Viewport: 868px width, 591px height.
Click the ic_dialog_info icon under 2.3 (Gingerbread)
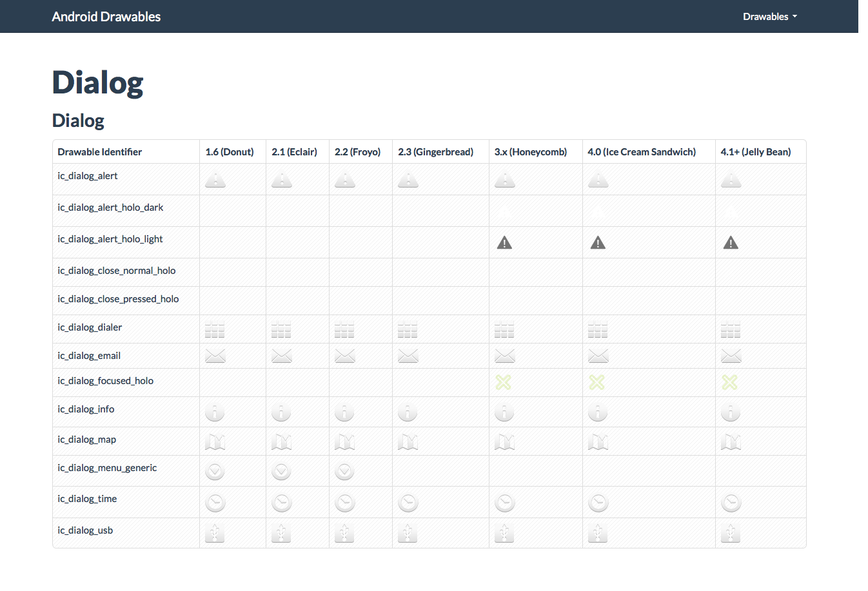(x=408, y=412)
